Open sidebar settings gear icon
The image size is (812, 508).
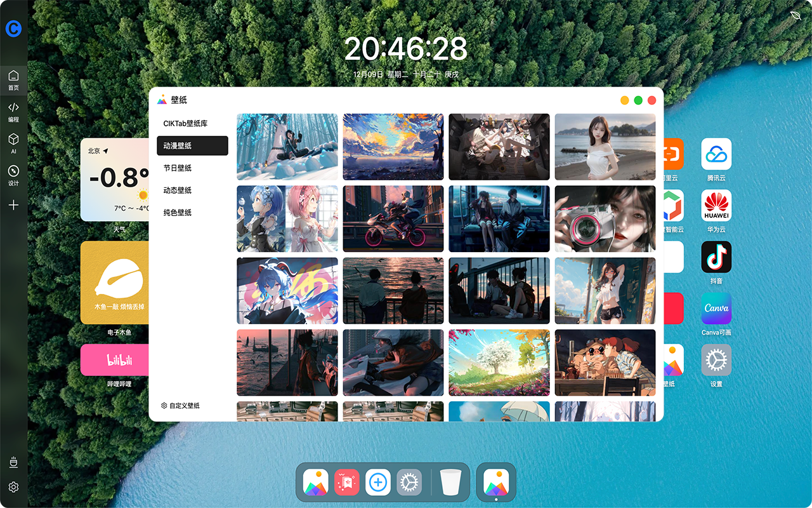pos(13,487)
